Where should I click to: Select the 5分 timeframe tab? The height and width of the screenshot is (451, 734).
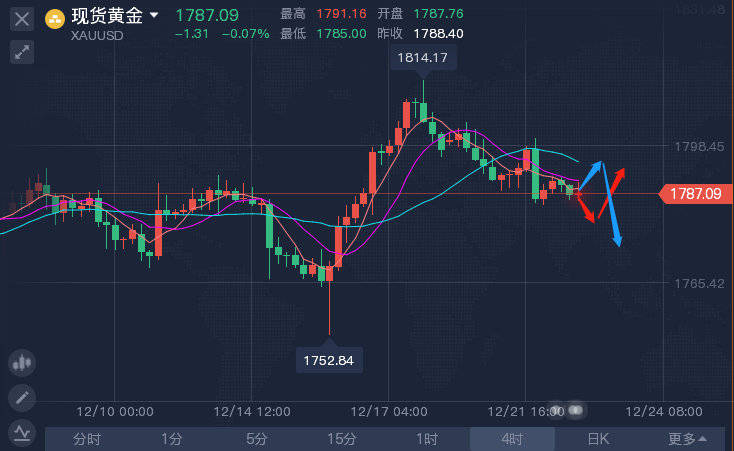pos(257,439)
